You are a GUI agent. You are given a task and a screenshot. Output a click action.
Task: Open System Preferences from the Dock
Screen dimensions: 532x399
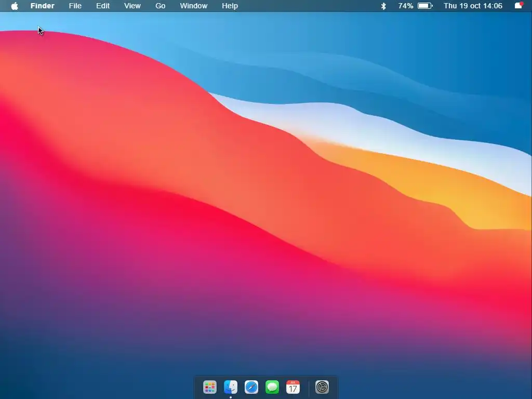tap(322, 387)
